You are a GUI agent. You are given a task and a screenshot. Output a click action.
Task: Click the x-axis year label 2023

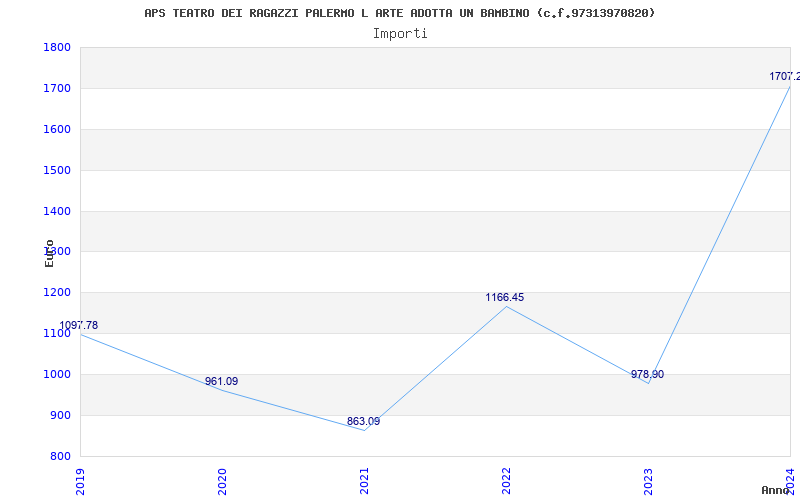648,480
